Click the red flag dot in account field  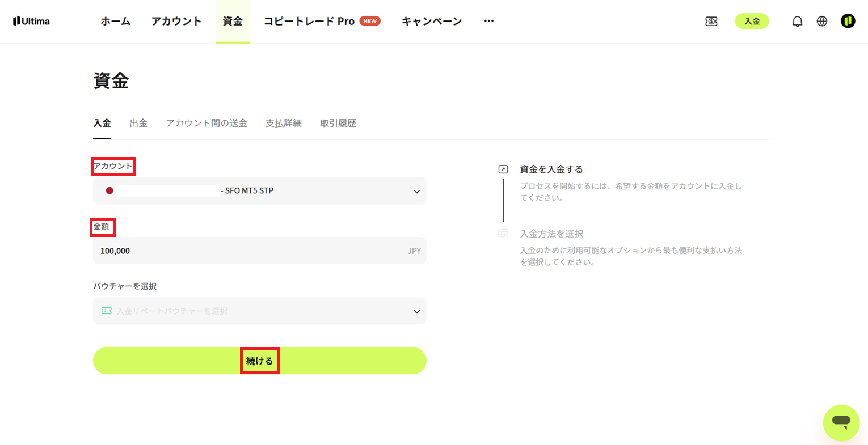109,190
